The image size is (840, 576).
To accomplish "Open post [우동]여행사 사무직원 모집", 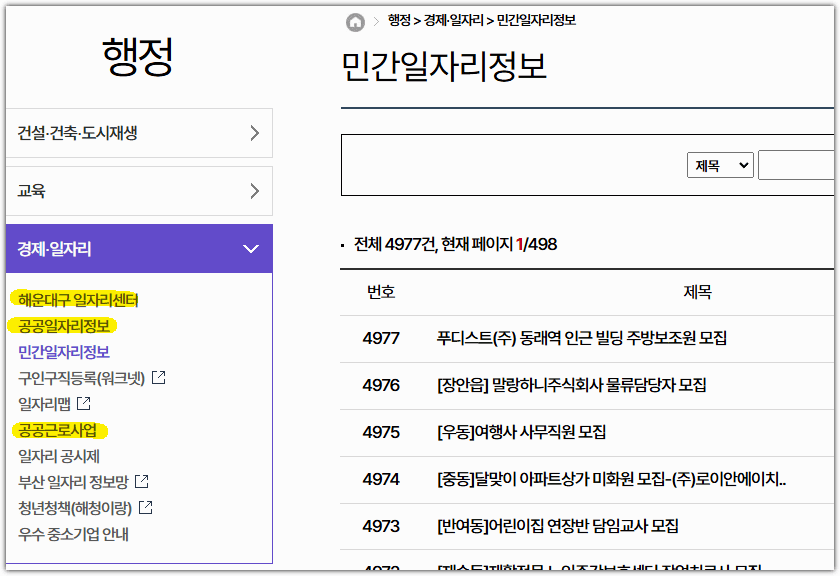I will 521,432.
